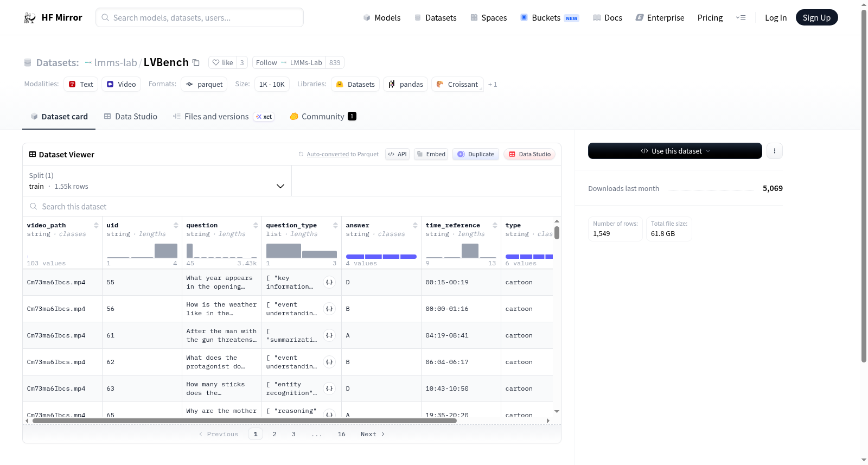Expand question_type cell for uid 63 row
This screenshot has height=465, width=868.
pyautogui.click(x=329, y=388)
